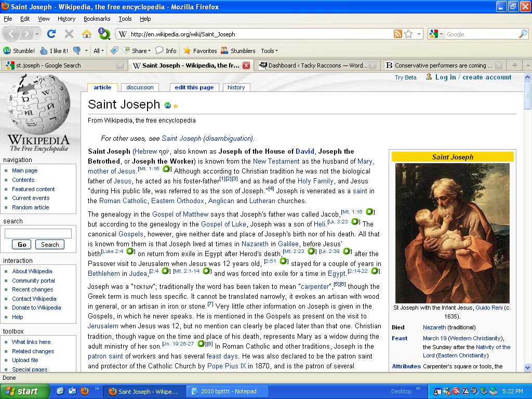532x399 pixels.
Task: Click the Stumble! button in StumbleUpon toolbar
Action: (x=19, y=50)
